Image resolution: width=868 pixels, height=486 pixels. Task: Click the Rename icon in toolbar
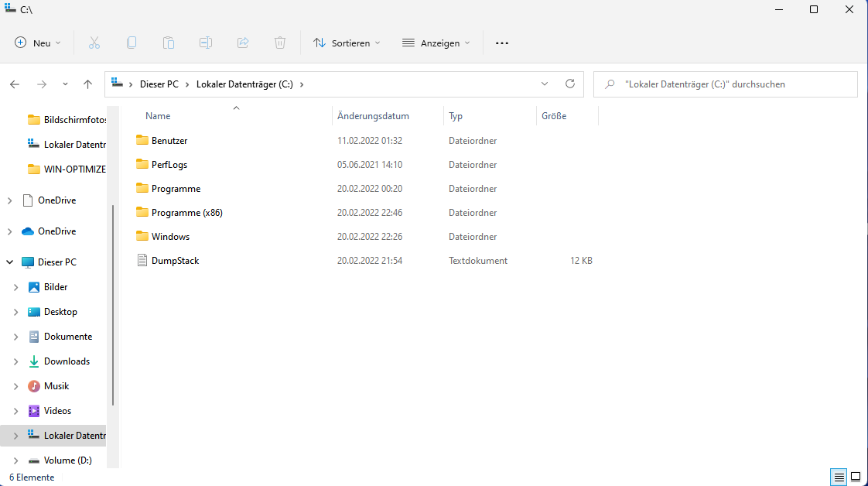click(205, 43)
